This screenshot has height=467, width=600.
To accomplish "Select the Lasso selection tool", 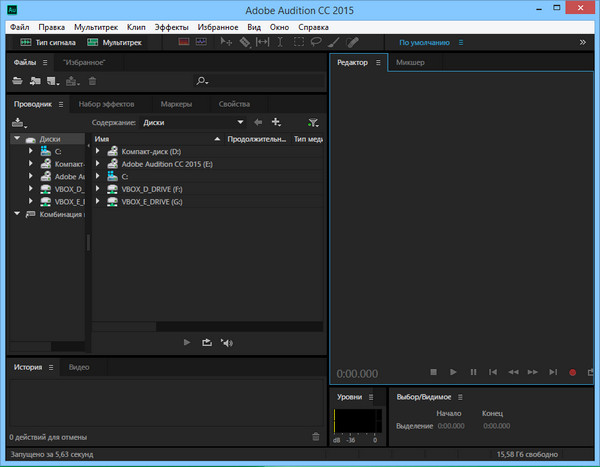I will coord(315,43).
